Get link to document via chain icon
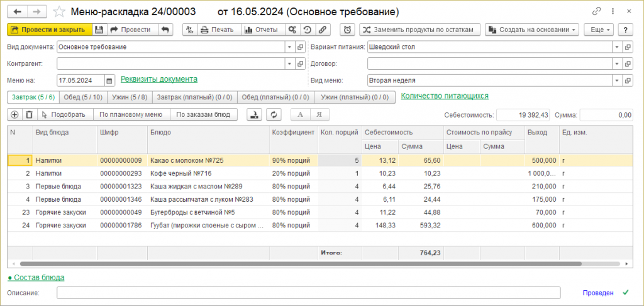The image size is (644, 306). point(596,11)
